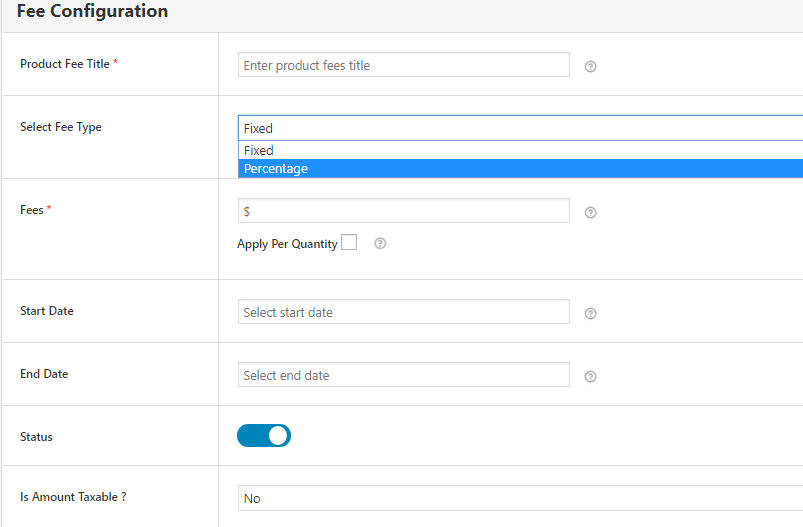Click the Fee Configuration heading
This screenshot has width=803, height=527.
coord(92,11)
